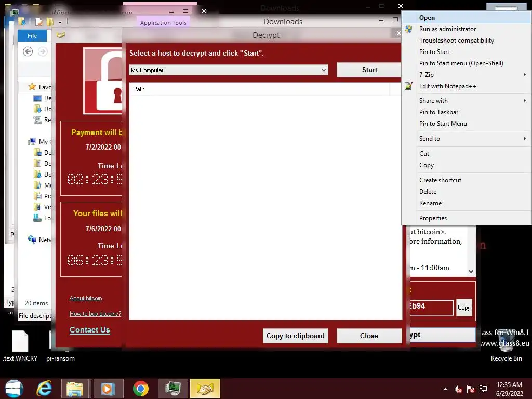Open the clock showing 12:35 AM
Screen dimensions: 532x399
pyautogui.click(x=509, y=389)
